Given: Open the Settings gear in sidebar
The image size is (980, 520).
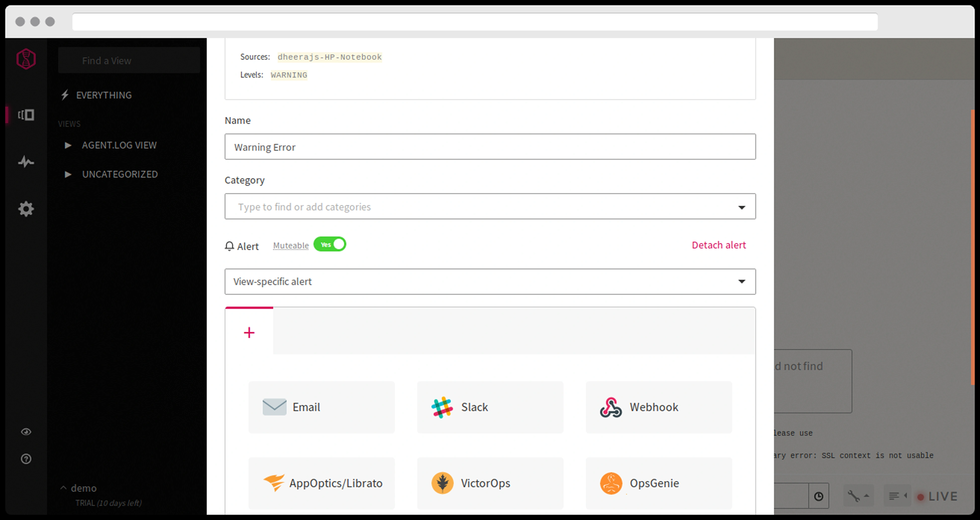Looking at the screenshot, I should click(x=26, y=209).
